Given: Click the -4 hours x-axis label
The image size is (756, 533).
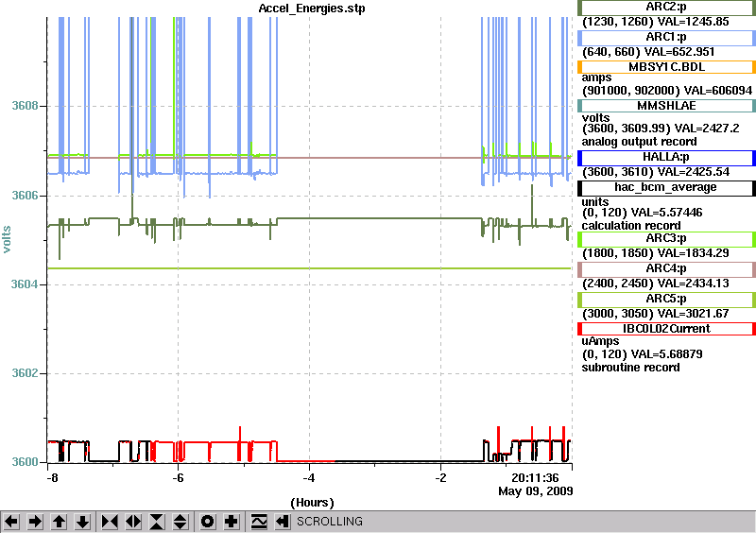Looking at the screenshot, I should (x=309, y=478).
